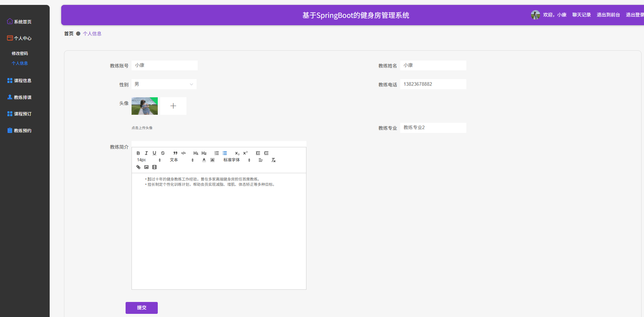Insert a video in the editor
644x317 pixels.
coord(154,167)
